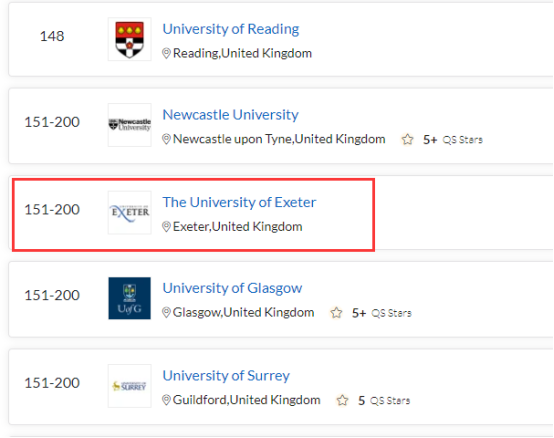Click location pin icon beside Newcastle upon Tyne
The width and height of the screenshot is (554, 438).
[x=166, y=139]
